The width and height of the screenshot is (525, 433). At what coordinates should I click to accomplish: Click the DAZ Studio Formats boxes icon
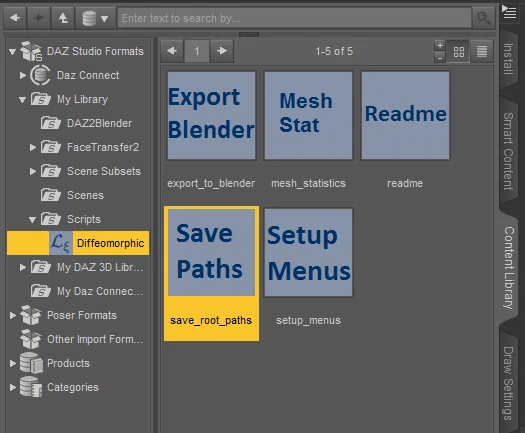(x=31, y=51)
